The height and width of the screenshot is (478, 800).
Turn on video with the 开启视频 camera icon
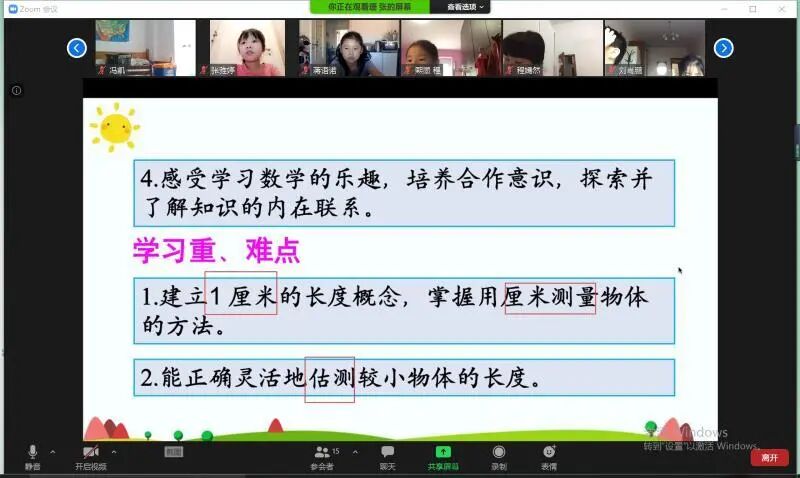pos(91,457)
